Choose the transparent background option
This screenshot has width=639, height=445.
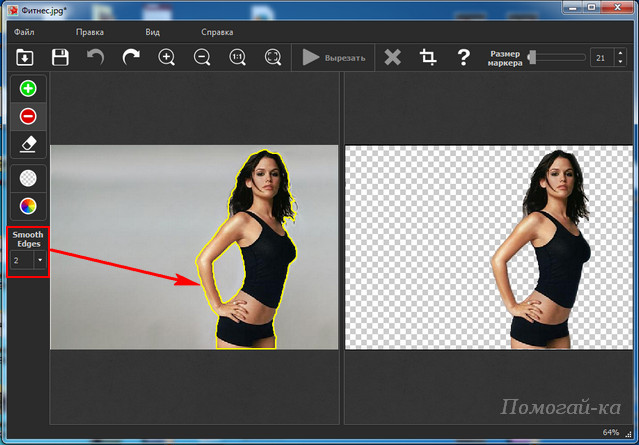pos(28,178)
